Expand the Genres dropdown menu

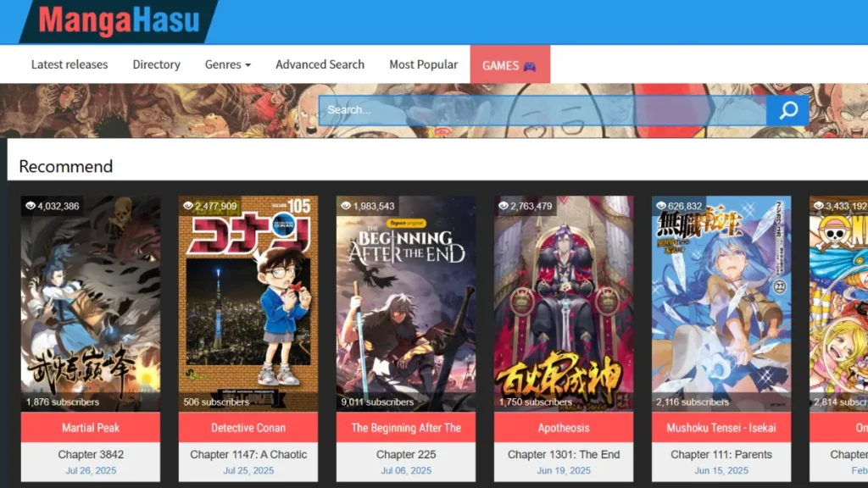coord(227,64)
